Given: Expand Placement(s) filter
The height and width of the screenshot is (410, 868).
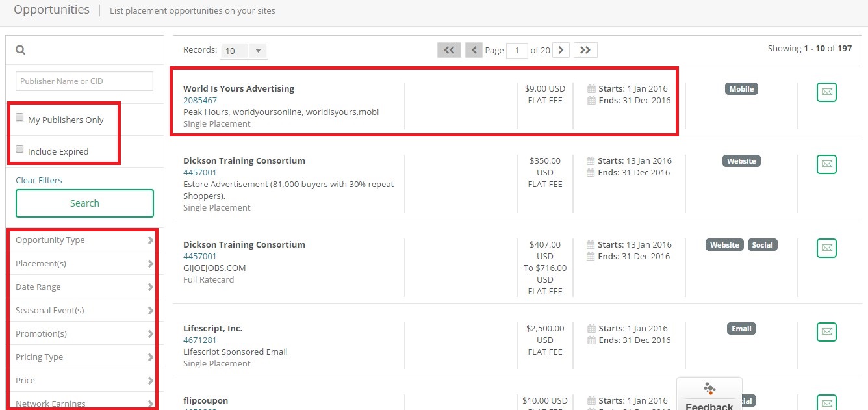Looking at the screenshot, I should pos(84,263).
